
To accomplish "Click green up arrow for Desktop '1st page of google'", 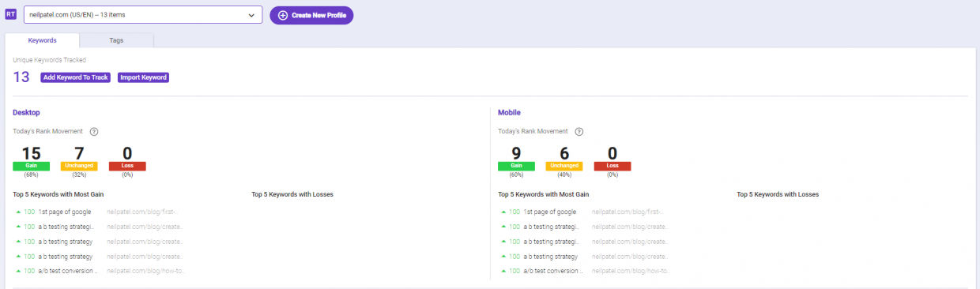I will tap(18, 212).
